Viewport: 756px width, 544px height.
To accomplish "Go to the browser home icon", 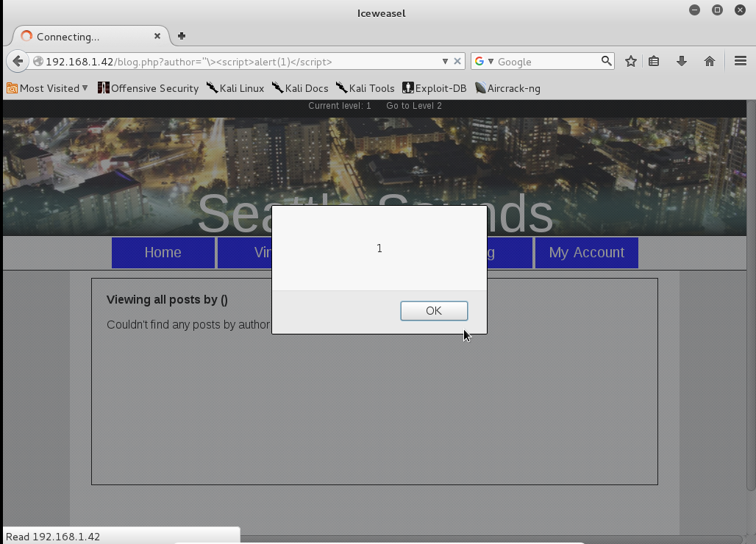I will (710, 62).
